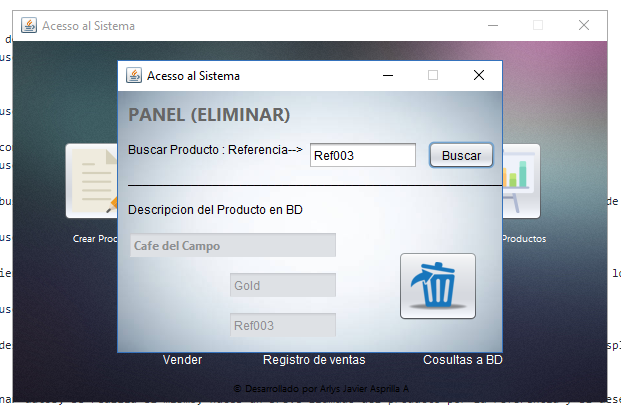
Task: Click Cosultas a BD in background window
Action: (463, 360)
